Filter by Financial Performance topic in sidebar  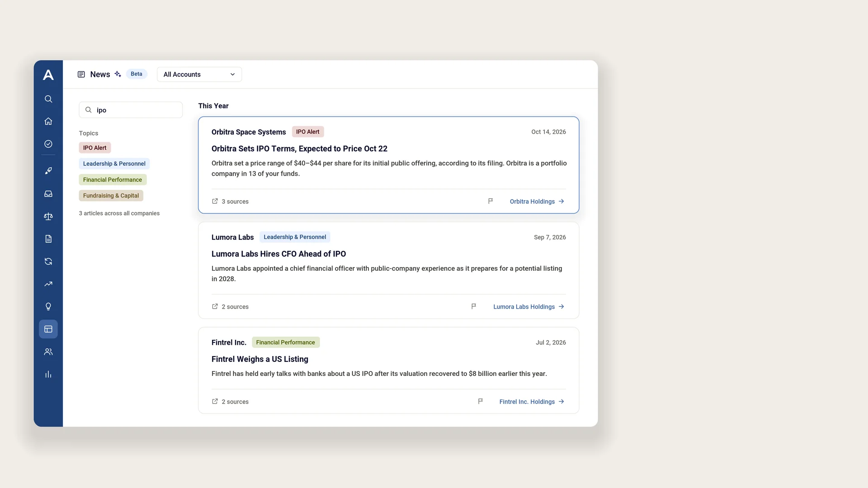113,180
